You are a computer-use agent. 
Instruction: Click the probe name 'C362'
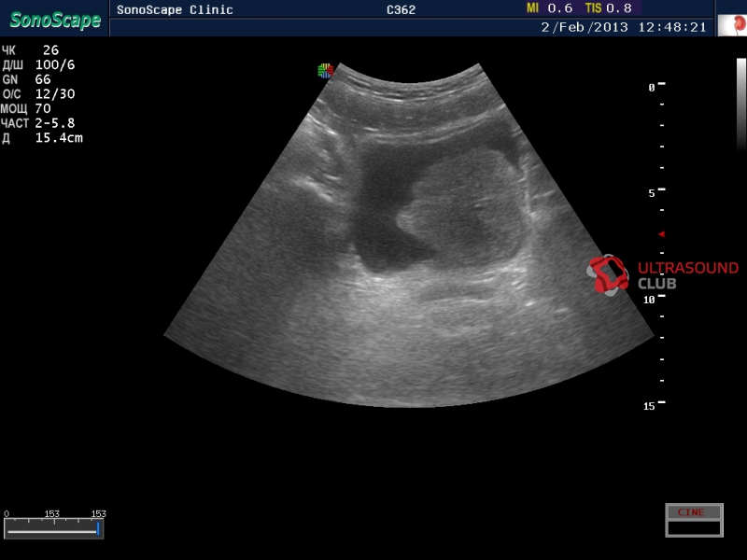(x=401, y=9)
